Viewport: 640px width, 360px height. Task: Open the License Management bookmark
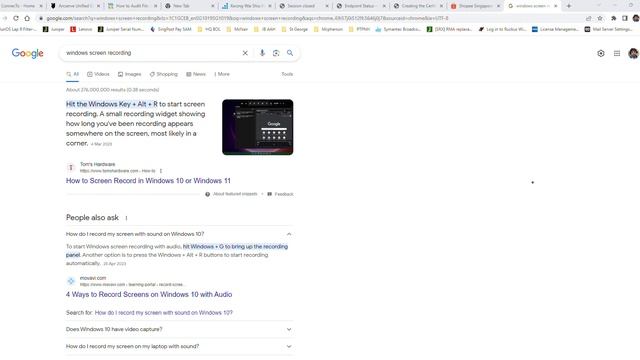point(555,29)
